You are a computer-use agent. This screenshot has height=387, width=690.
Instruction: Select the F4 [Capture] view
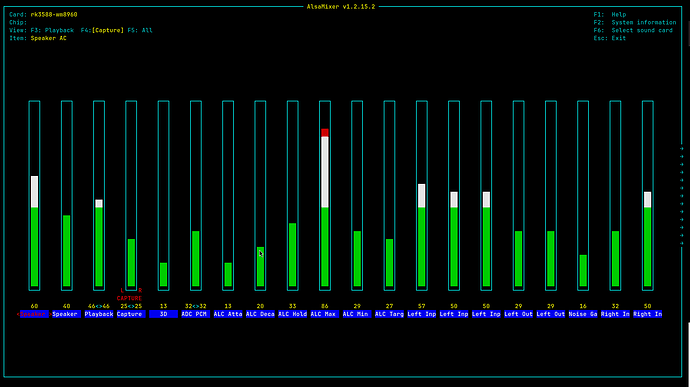pyautogui.click(x=102, y=30)
